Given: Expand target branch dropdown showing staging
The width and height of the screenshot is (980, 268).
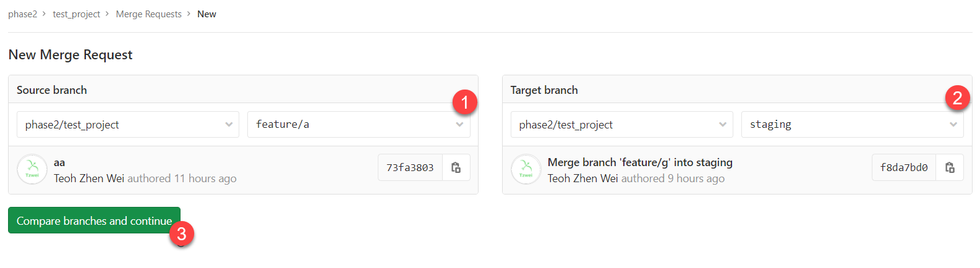Looking at the screenshot, I should pyautogui.click(x=853, y=125).
